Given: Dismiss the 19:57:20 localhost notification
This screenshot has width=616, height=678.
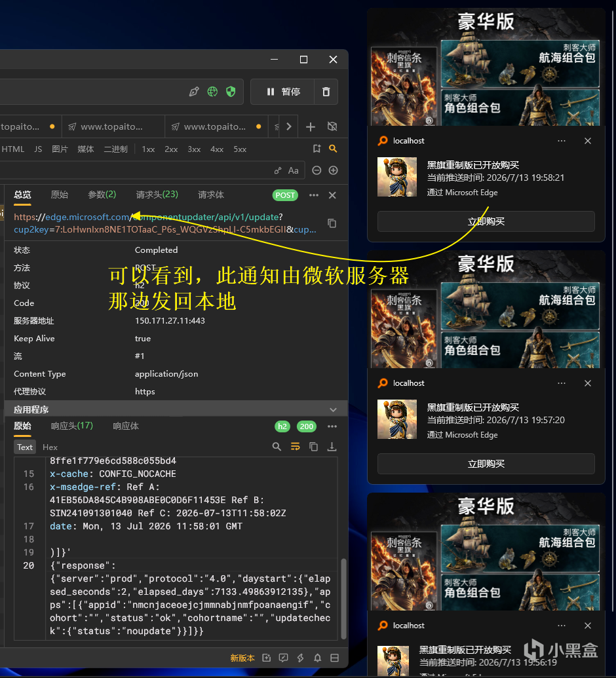Looking at the screenshot, I should click(587, 383).
